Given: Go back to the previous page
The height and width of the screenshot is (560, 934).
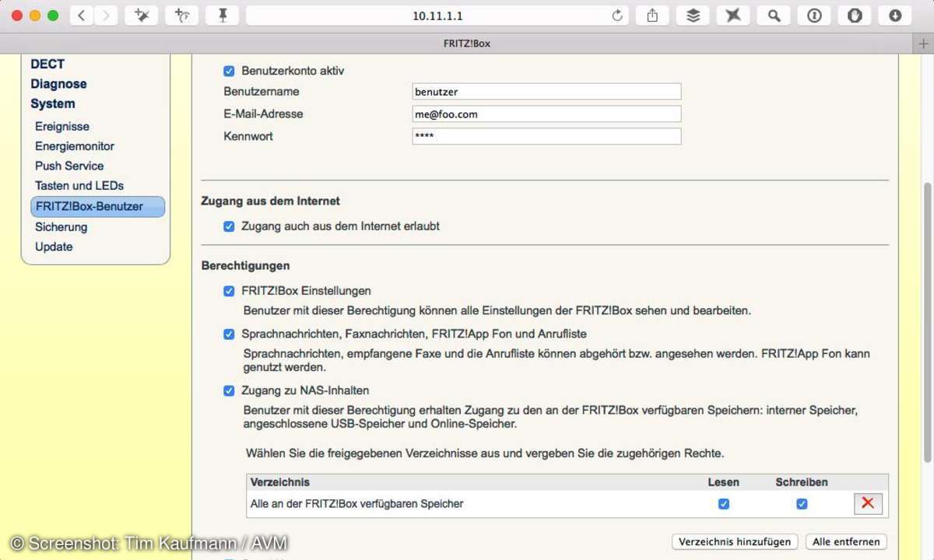Looking at the screenshot, I should click(x=82, y=16).
